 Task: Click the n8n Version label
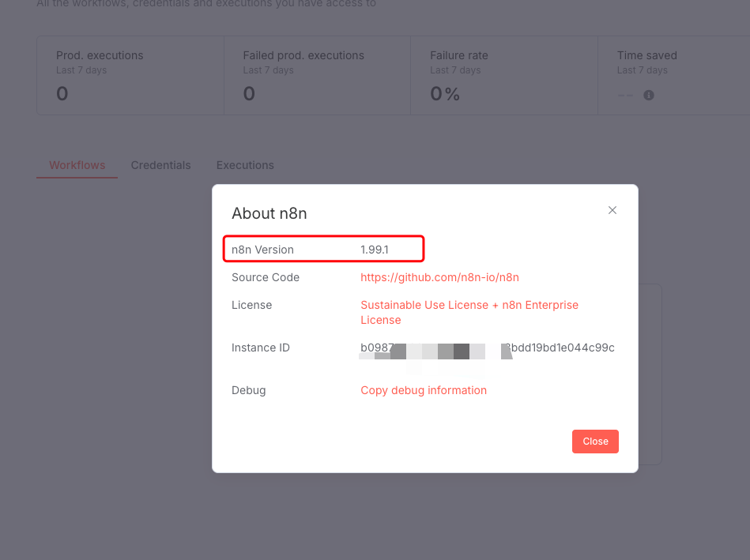pyautogui.click(x=262, y=250)
